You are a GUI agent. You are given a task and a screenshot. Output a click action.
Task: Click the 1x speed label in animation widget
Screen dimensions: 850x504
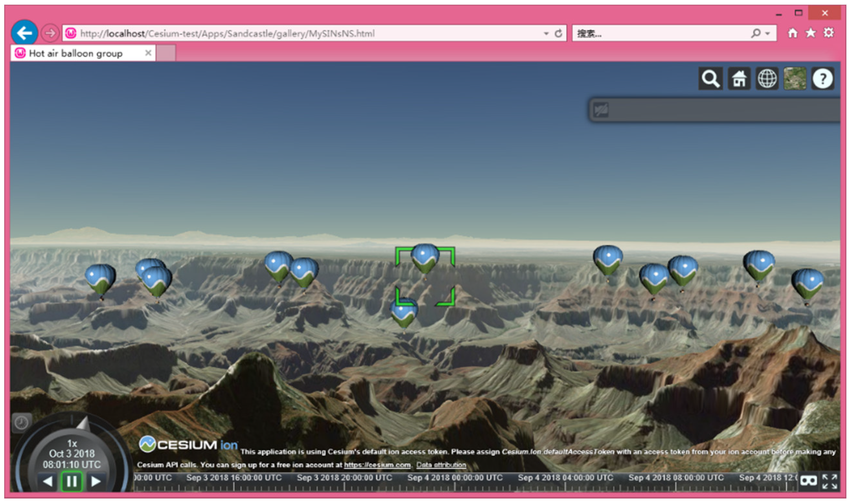(72, 444)
